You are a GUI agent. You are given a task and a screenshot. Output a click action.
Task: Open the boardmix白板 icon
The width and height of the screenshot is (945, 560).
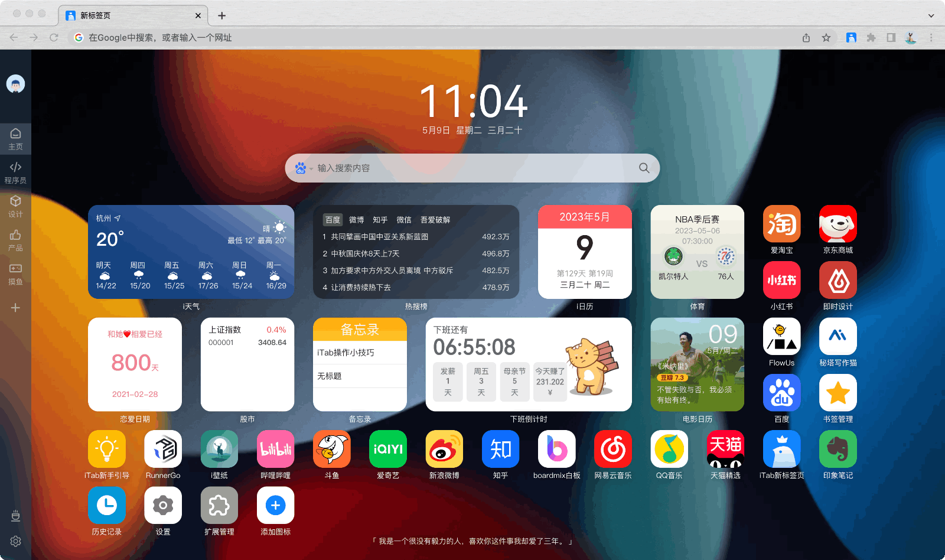tap(556, 449)
